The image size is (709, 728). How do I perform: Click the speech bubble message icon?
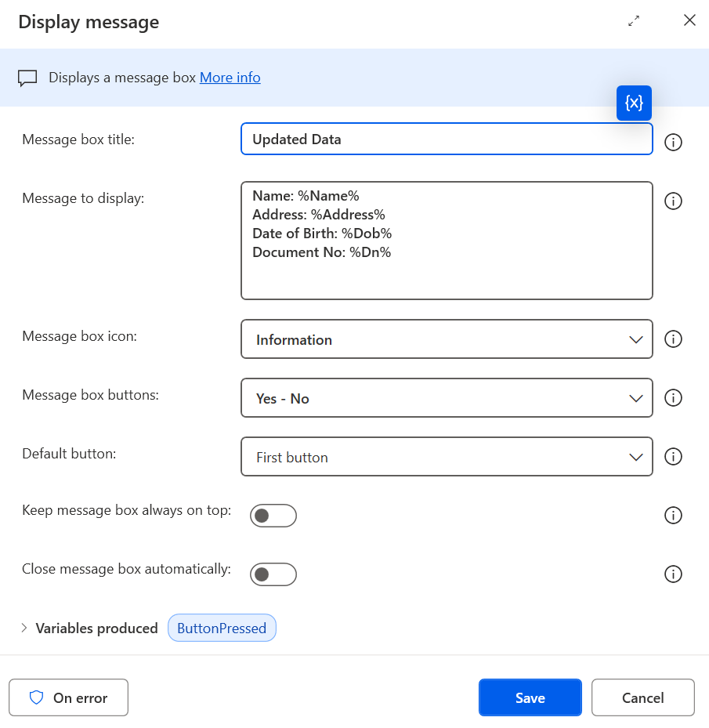click(x=27, y=78)
